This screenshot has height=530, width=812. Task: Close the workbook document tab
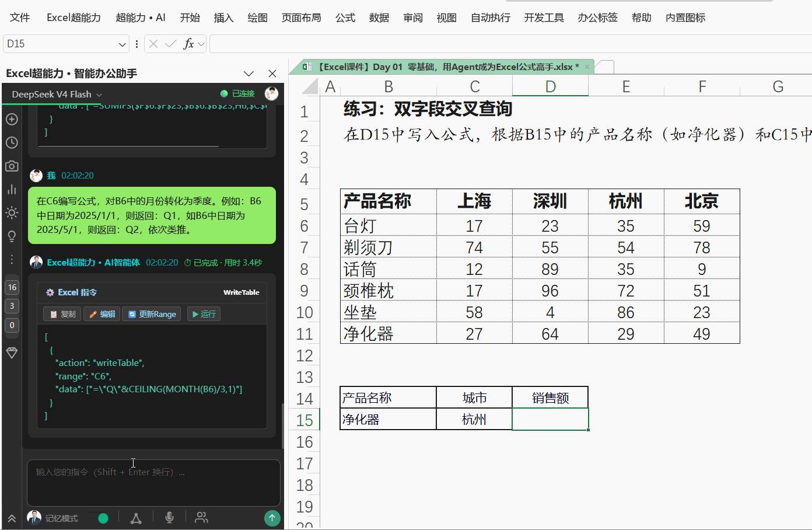point(587,67)
